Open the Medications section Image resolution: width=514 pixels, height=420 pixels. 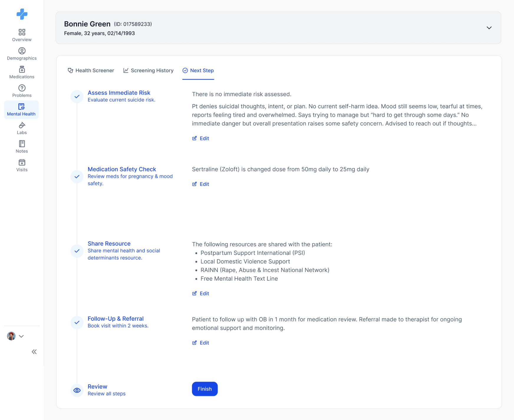[x=22, y=72]
